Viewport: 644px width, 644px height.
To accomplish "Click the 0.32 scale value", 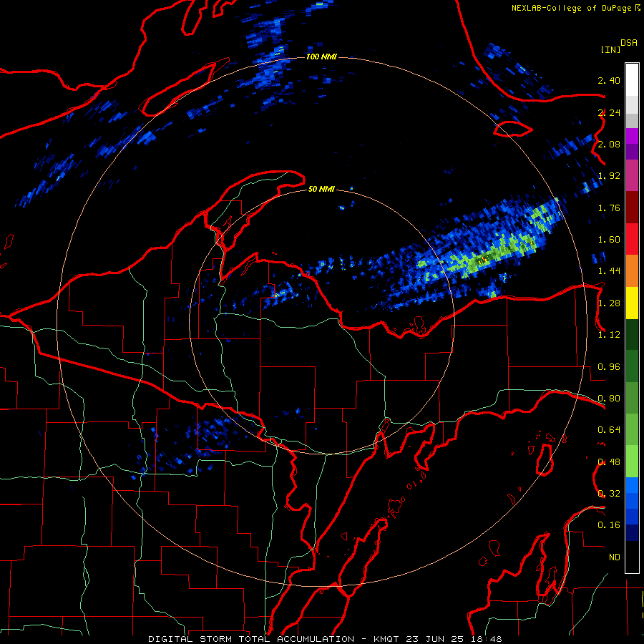I will 609,494.
